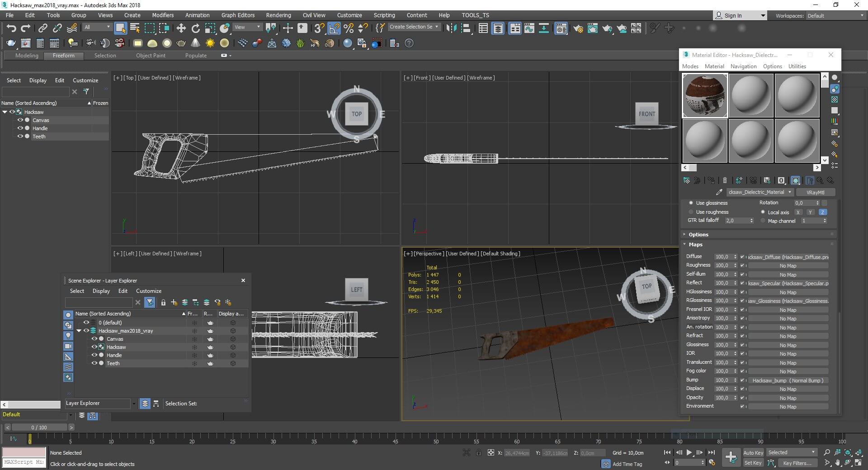Select the Rotate tool in main toolbar
The width and height of the screenshot is (868, 470).
195,28
